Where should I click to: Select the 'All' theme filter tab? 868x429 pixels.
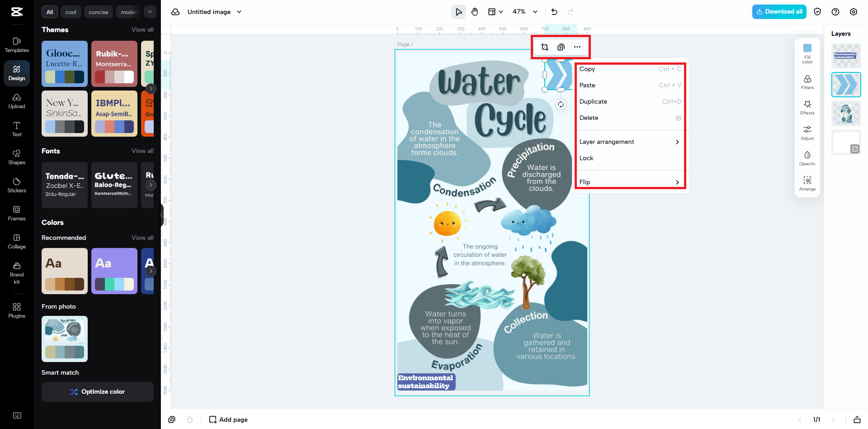tap(50, 12)
